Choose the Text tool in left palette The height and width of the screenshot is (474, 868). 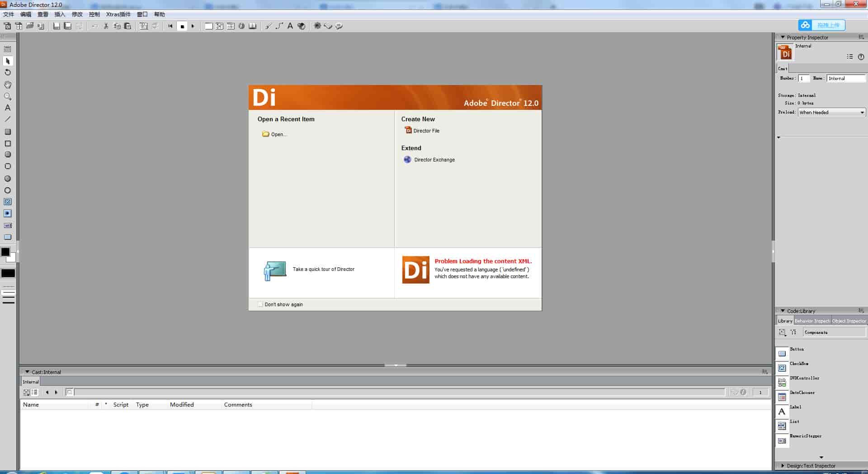[8, 108]
